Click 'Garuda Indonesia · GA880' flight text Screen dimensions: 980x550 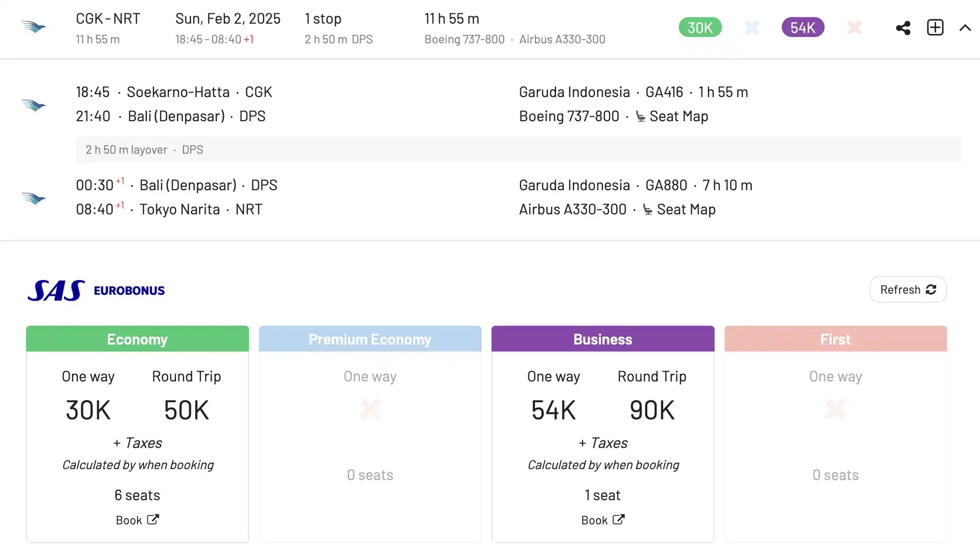click(603, 185)
